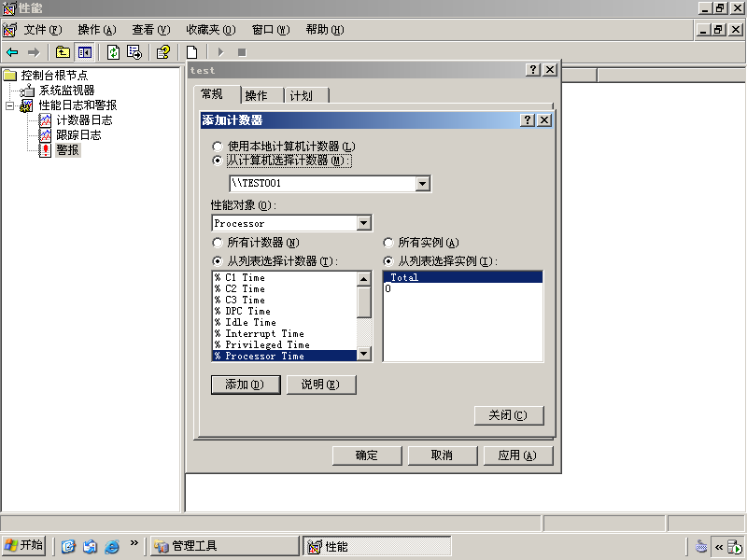Image resolution: width=747 pixels, height=560 pixels.
Task: Open the 文件 menu
Action: (43, 30)
